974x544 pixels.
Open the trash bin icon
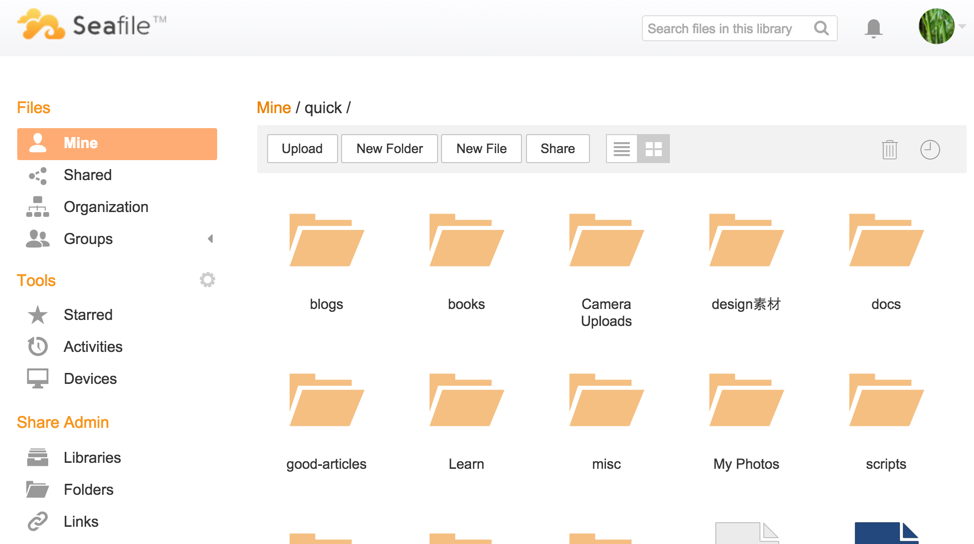pos(890,149)
